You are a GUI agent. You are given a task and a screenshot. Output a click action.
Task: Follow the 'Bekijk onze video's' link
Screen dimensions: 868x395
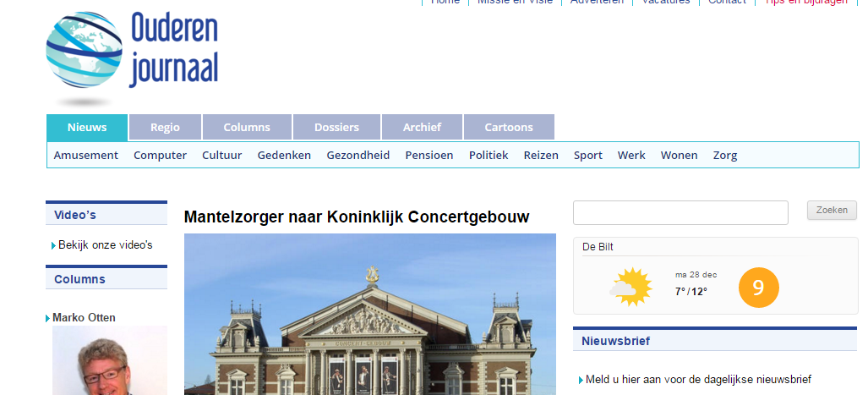[105, 245]
